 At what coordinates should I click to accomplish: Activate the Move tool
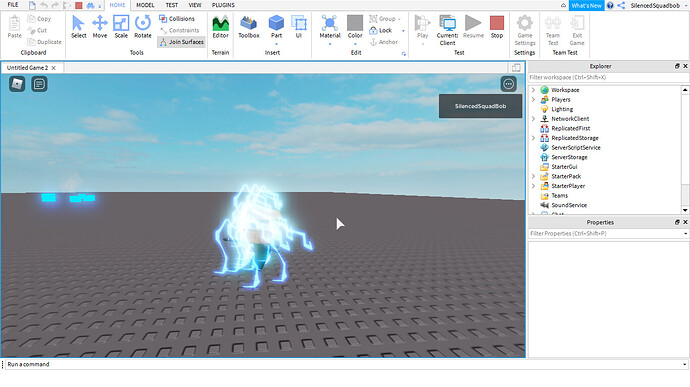click(x=100, y=27)
